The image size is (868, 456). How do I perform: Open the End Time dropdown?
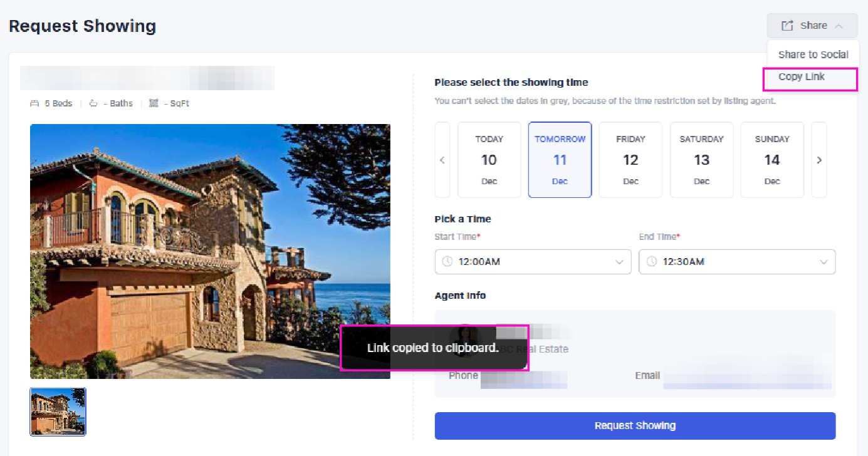pyautogui.click(x=737, y=262)
